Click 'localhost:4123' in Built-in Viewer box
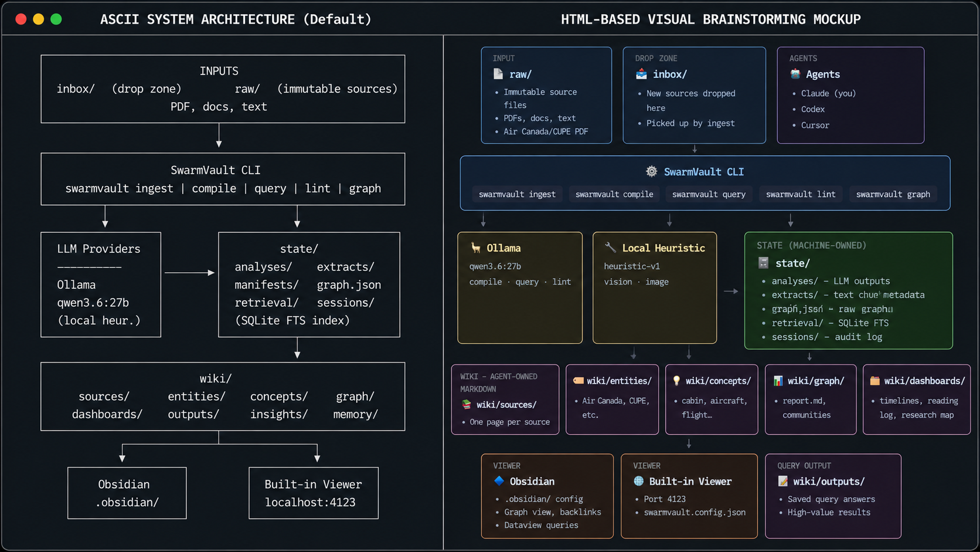 [x=310, y=502]
